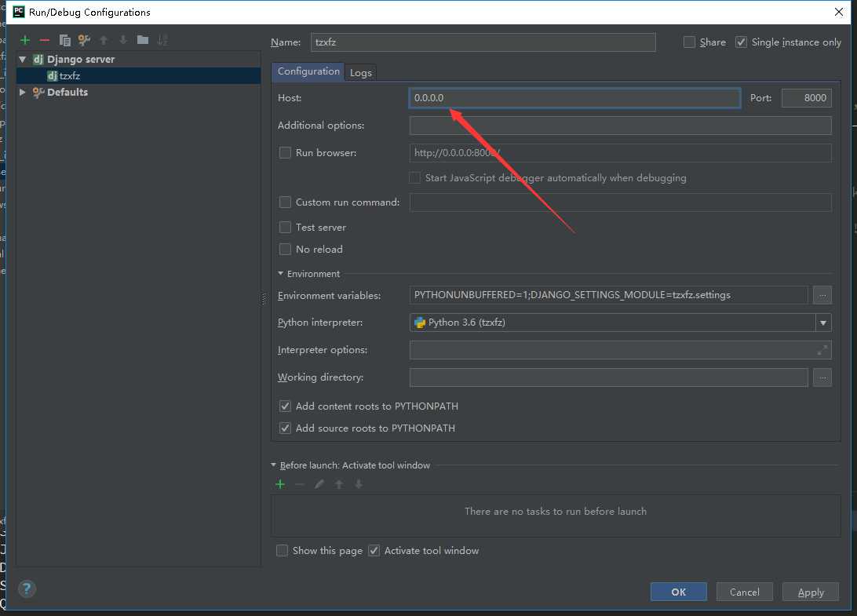Dismiss the dialog with Cancel

(745, 592)
